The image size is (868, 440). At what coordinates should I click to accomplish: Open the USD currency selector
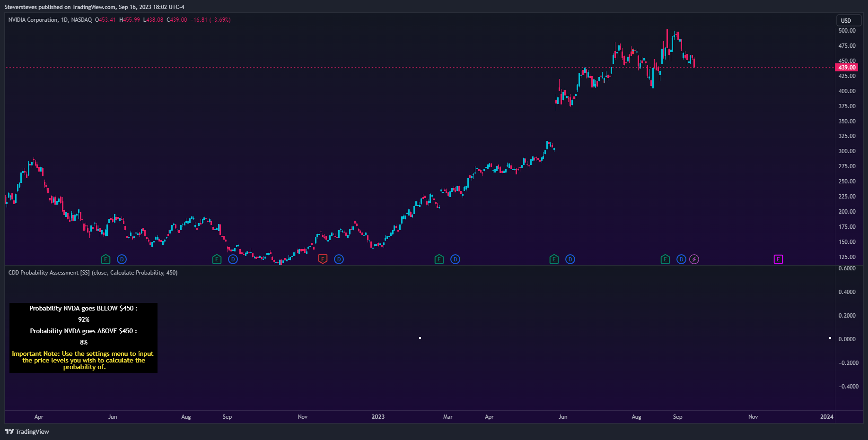849,20
